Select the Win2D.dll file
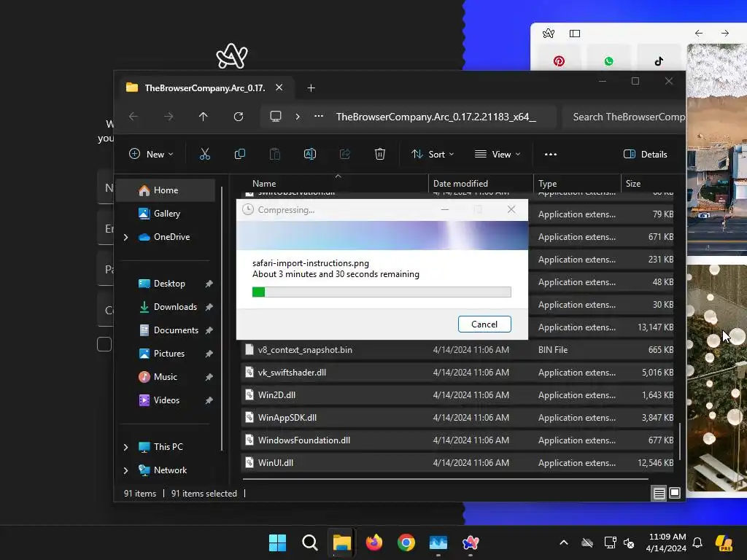The width and height of the screenshot is (747, 560). (x=457, y=394)
